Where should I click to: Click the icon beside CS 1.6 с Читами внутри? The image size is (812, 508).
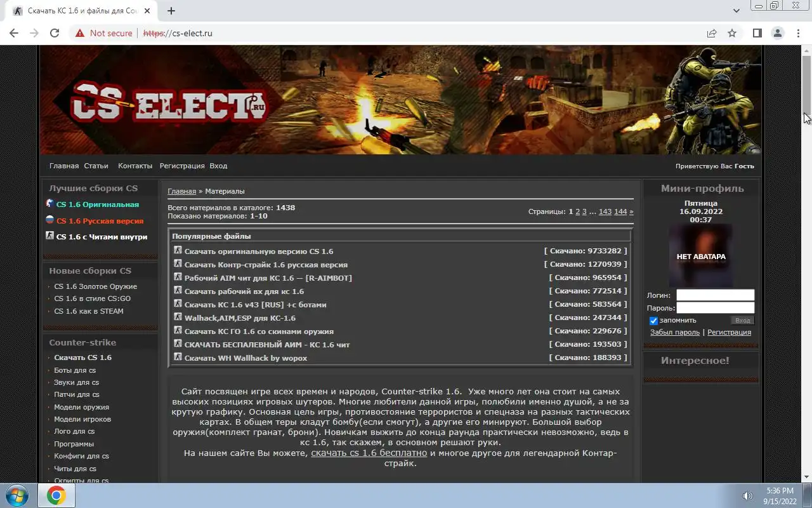click(x=50, y=236)
